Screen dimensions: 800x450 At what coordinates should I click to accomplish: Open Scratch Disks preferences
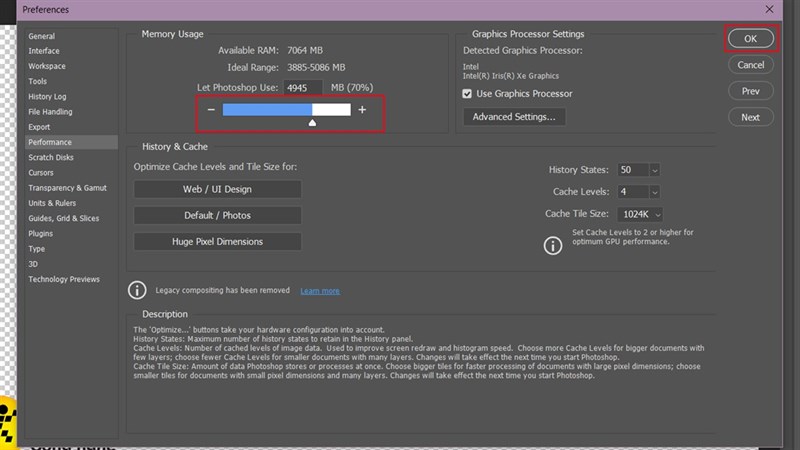(71, 158)
